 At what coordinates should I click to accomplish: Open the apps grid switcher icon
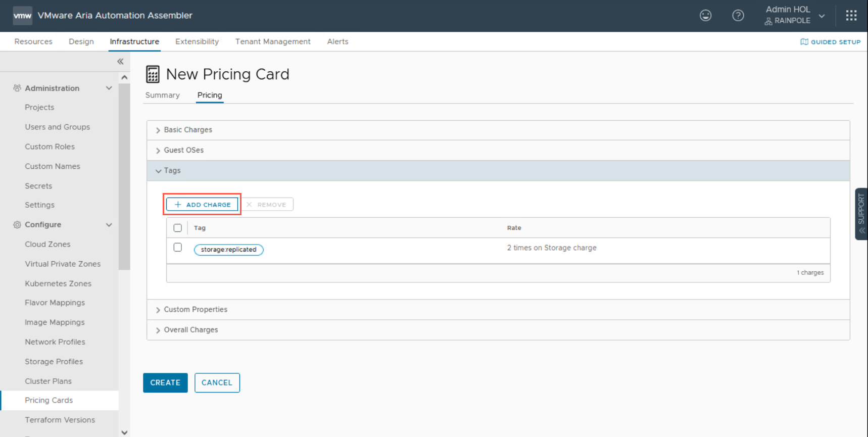tap(851, 16)
